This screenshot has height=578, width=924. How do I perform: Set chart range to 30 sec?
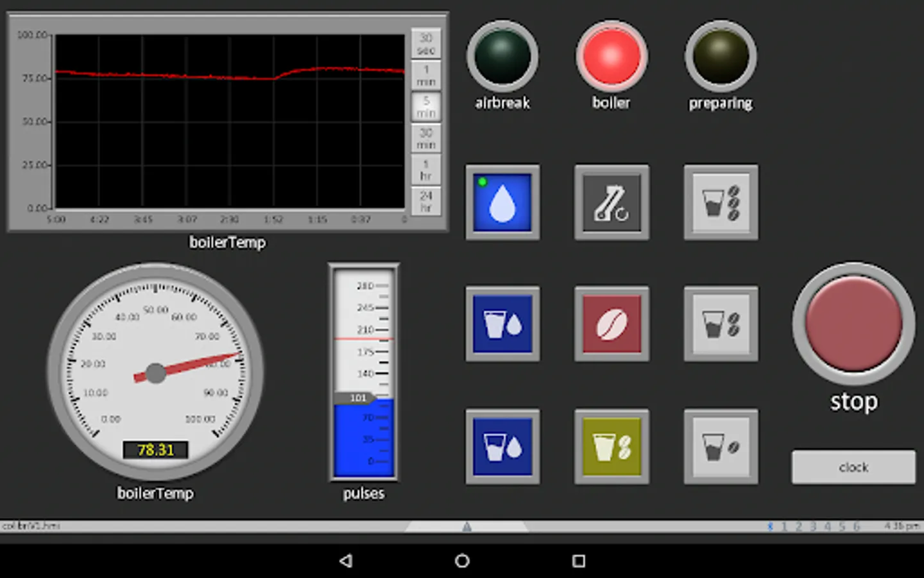pyautogui.click(x=426, y=44)
